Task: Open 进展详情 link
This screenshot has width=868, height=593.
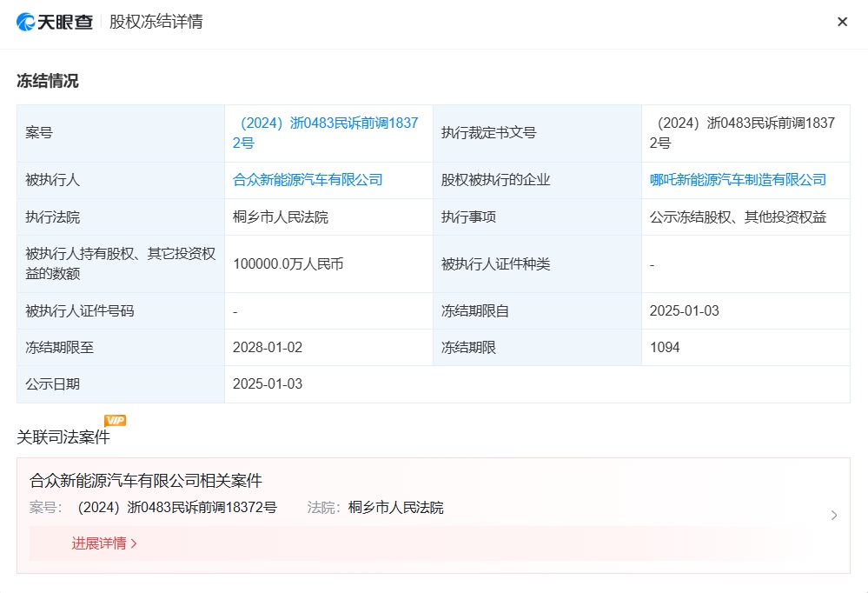Action: coord(104,543)
